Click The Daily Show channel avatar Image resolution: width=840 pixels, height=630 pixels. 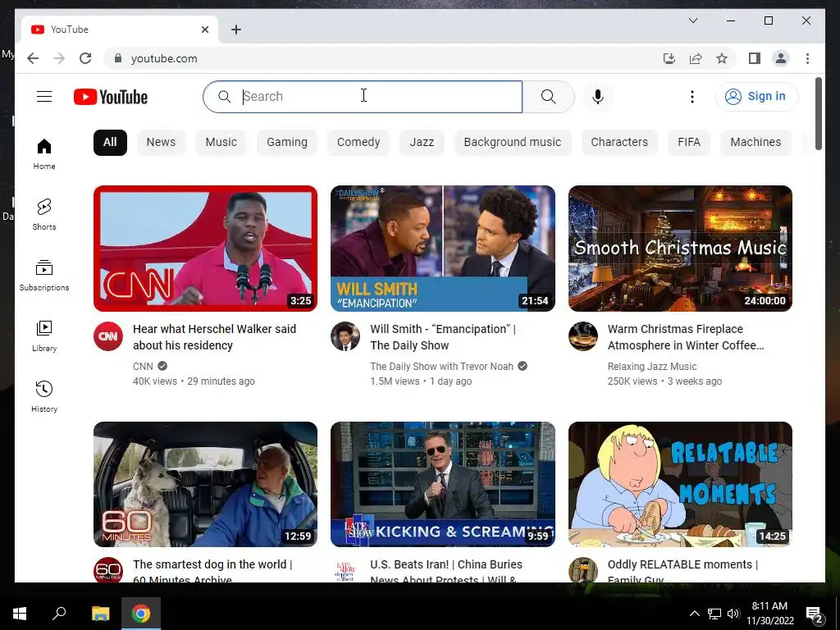345,336
